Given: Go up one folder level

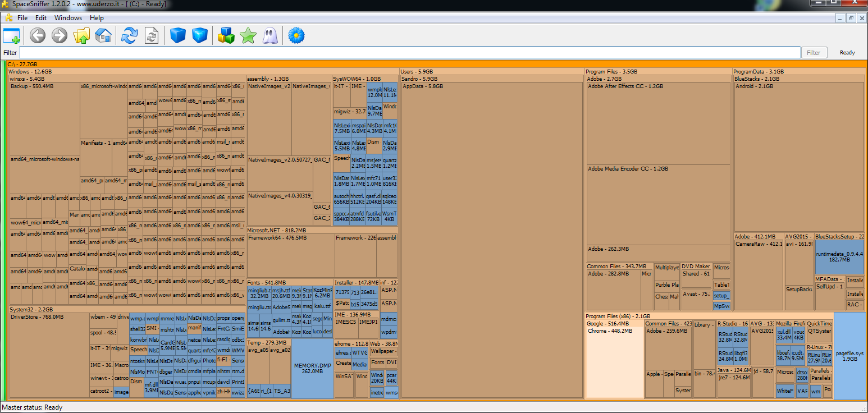Looking at the screenshot, I should tap(81, 36).
